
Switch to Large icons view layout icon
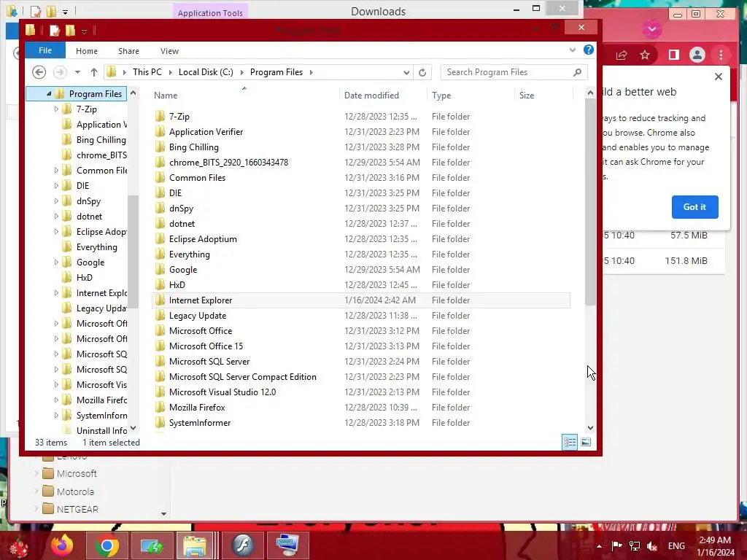[x=586, y=442]
